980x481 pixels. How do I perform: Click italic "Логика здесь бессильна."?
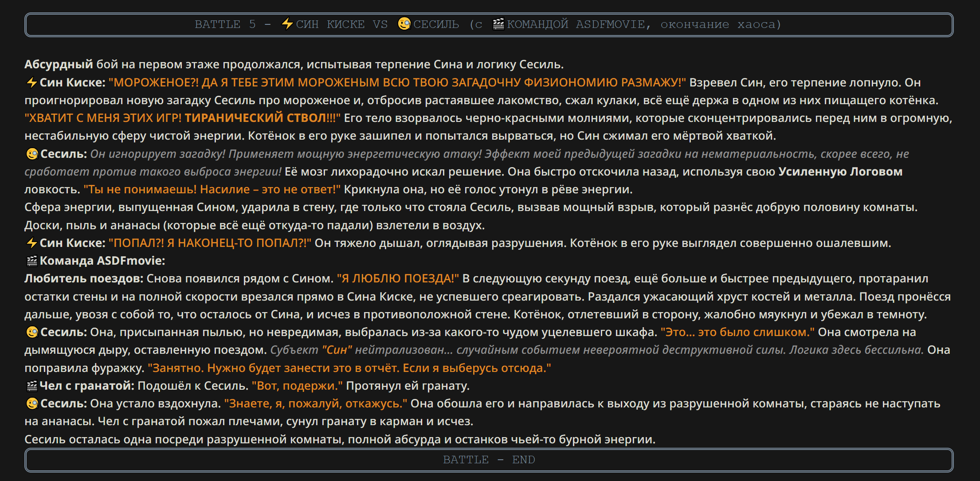coord(857,350)
